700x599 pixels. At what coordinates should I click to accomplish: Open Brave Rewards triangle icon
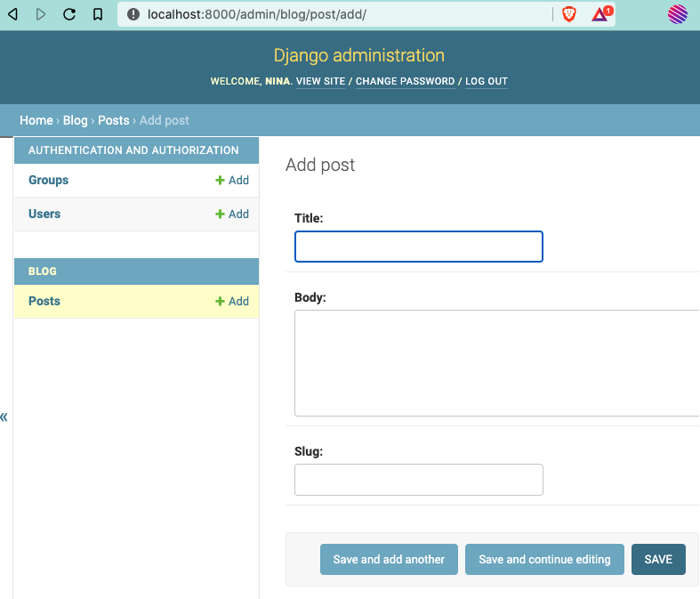pyautogui.click(x=601, y=14)
